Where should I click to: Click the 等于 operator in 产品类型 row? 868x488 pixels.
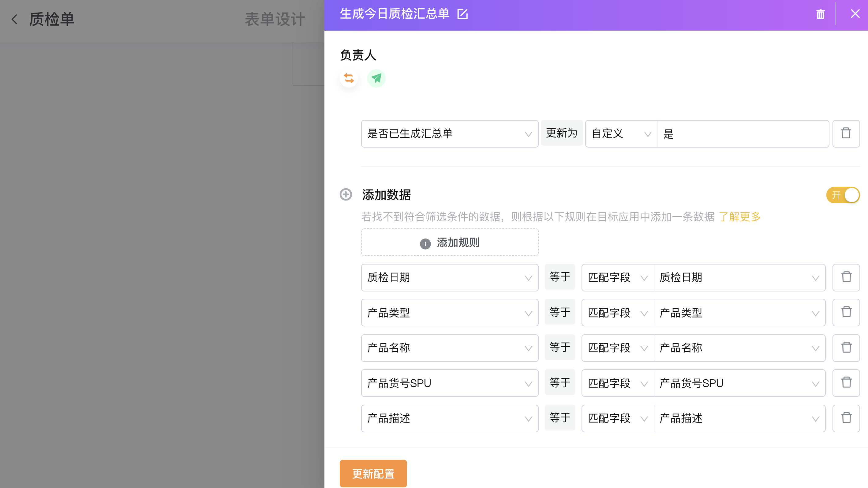[560, 312]
